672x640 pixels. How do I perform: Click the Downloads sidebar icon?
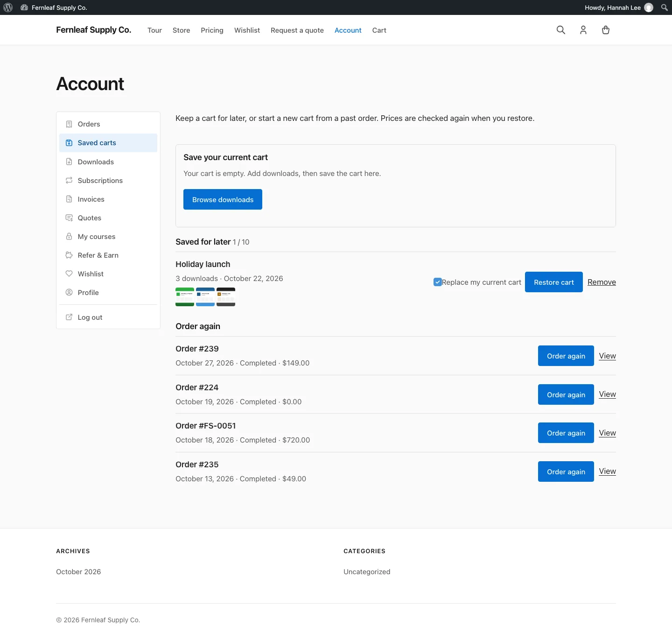pyautogui.click(x=69, y=162)
